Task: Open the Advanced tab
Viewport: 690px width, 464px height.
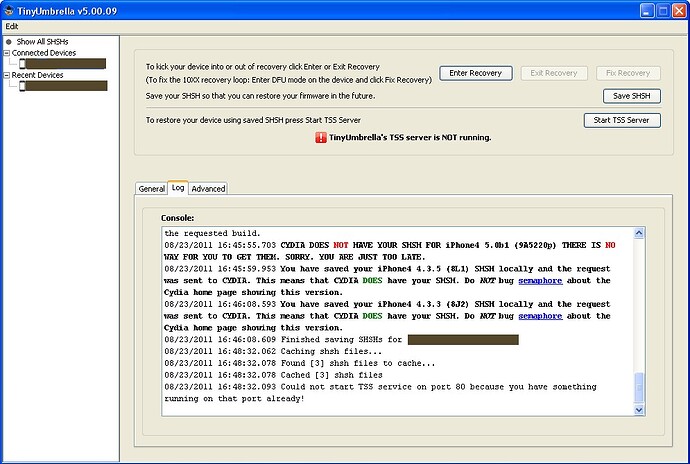Action: (x=208, y=188)
